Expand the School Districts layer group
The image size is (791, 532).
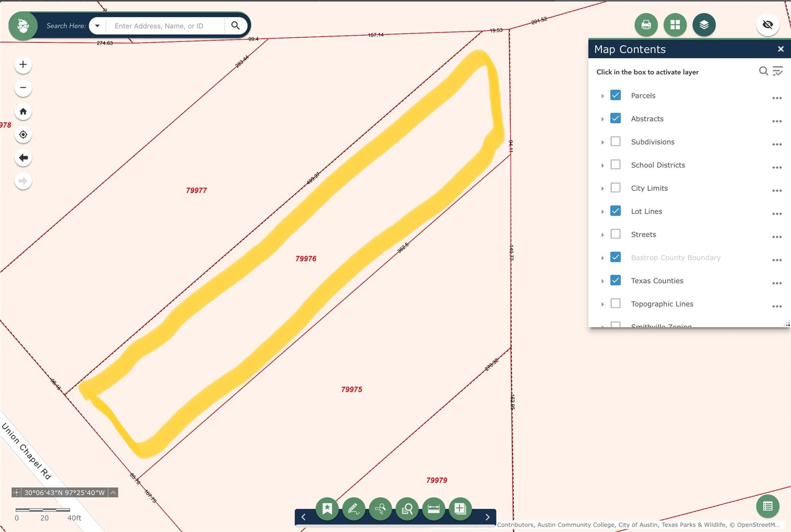coord(603,165)
